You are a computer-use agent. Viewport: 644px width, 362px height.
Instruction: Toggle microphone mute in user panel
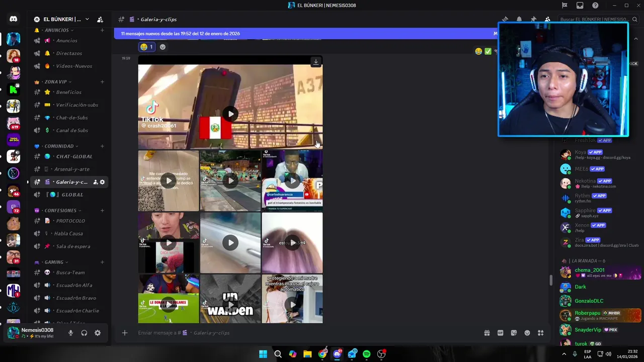tap(70, 333)
